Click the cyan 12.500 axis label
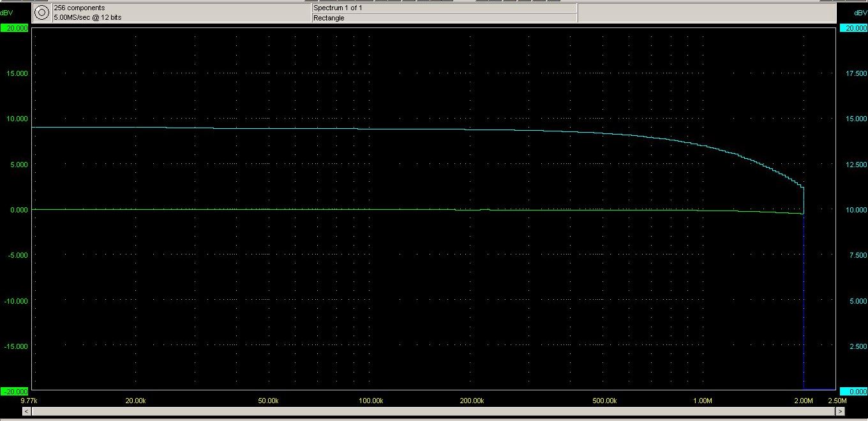 [856, 164]
